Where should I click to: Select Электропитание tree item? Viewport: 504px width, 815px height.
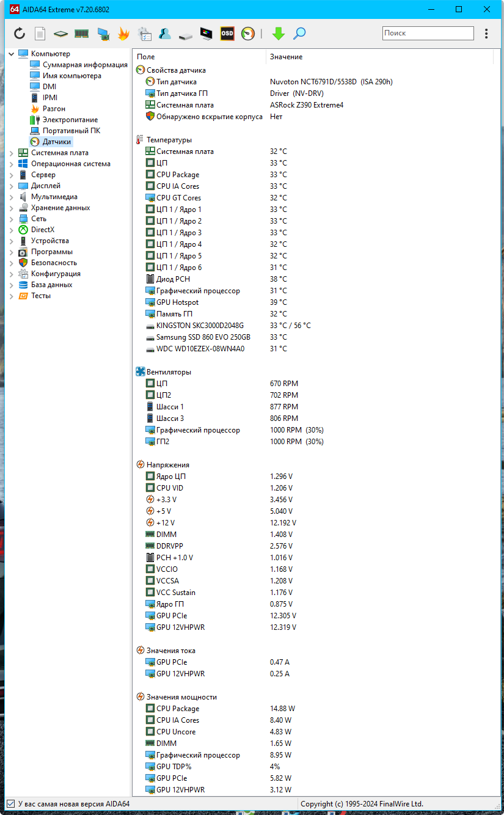click(x=70, y=120)
